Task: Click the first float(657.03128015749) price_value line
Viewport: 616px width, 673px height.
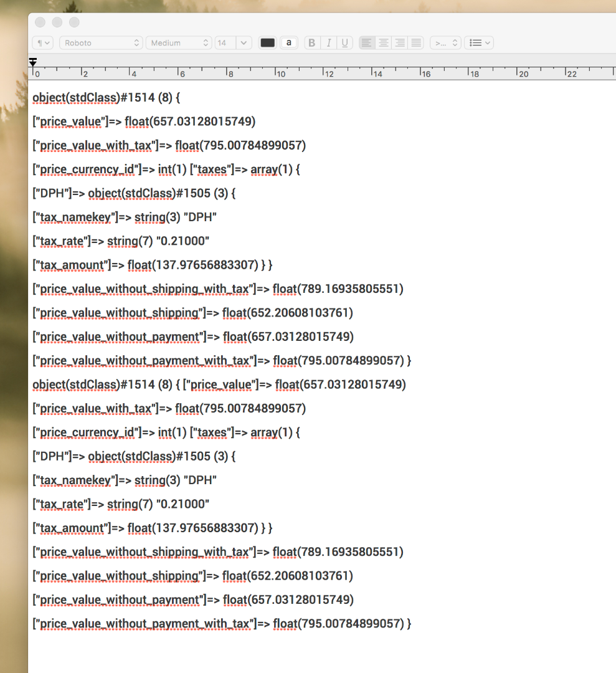Action: click(144, 122)
